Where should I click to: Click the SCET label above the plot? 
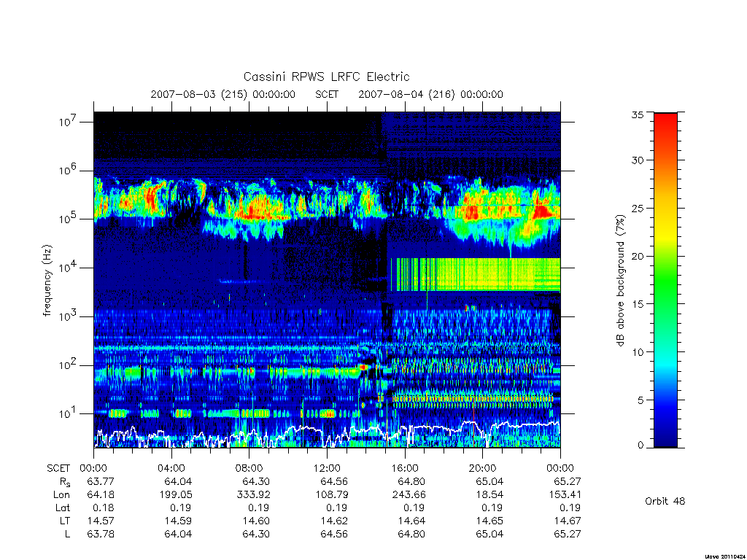(x=327, y=94)
